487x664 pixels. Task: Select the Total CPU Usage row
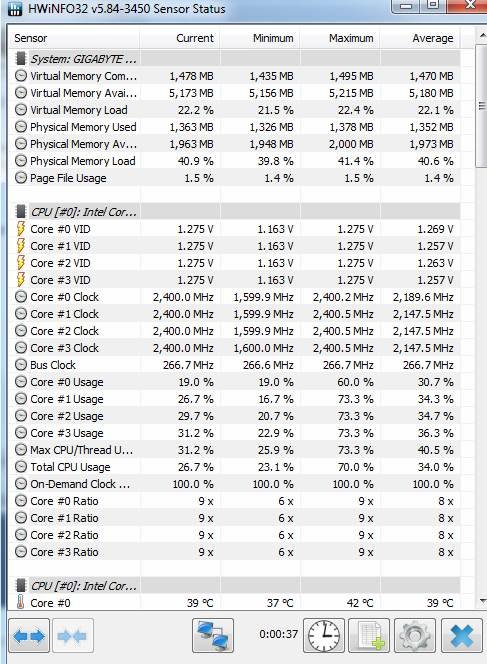pyautogui.click(x=234, y=467)
